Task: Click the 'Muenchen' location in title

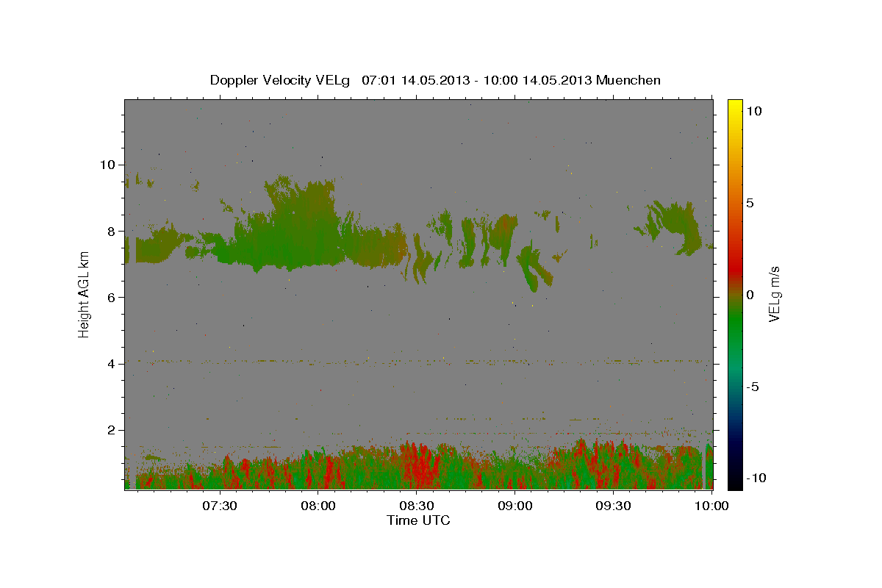Action: pos(628,80)
